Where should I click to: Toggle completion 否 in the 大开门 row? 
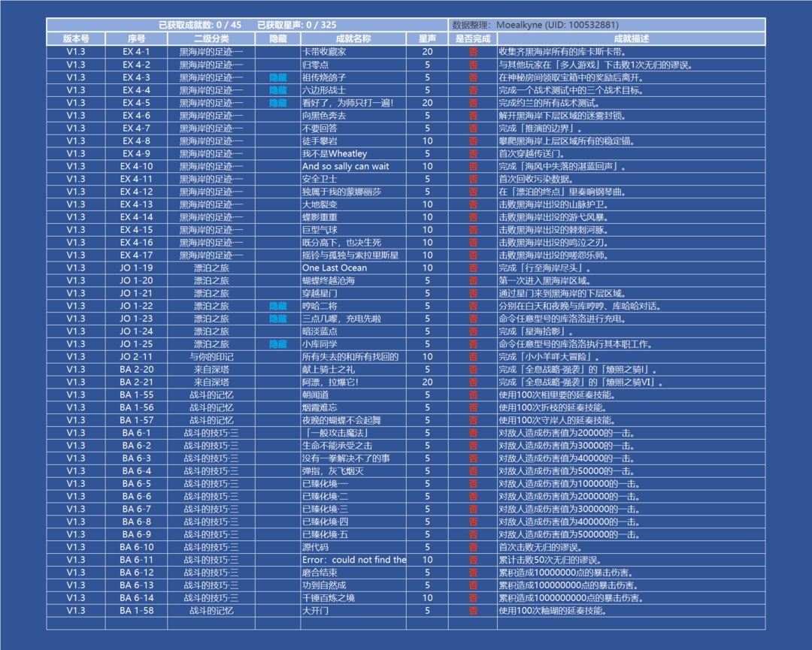click(473, 611)
